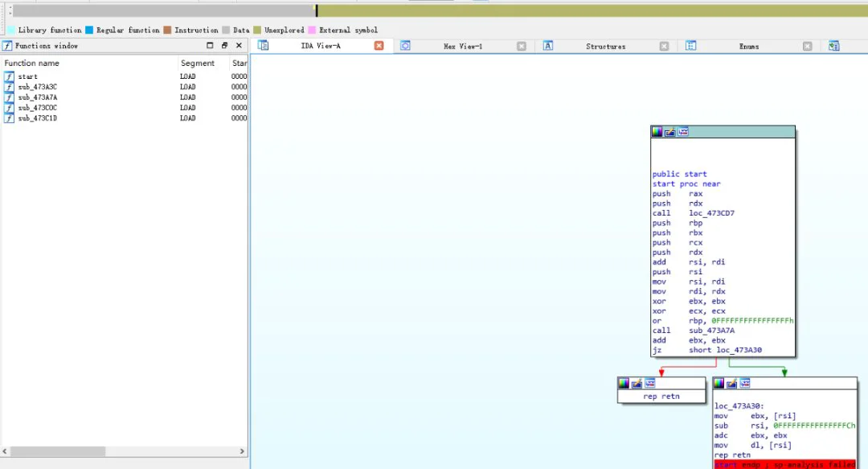
Task: Click Functions window title icon
Action: 7,46
